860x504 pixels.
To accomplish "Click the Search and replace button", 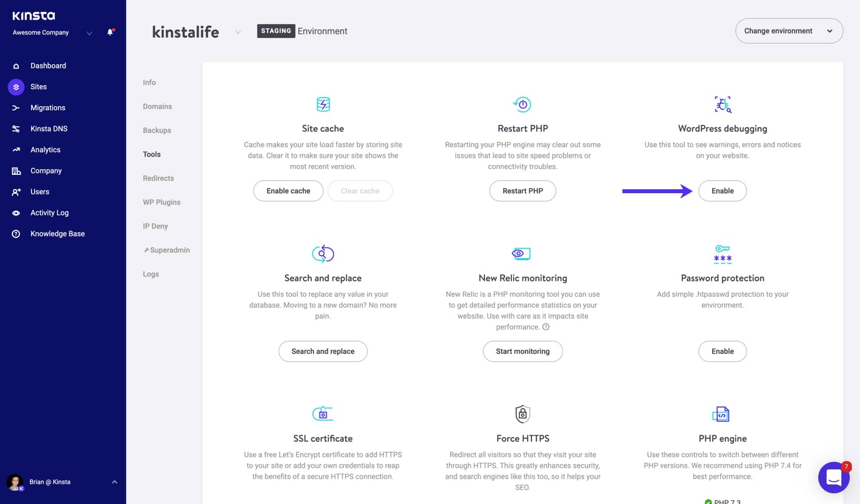I will [x=323, y=351].
